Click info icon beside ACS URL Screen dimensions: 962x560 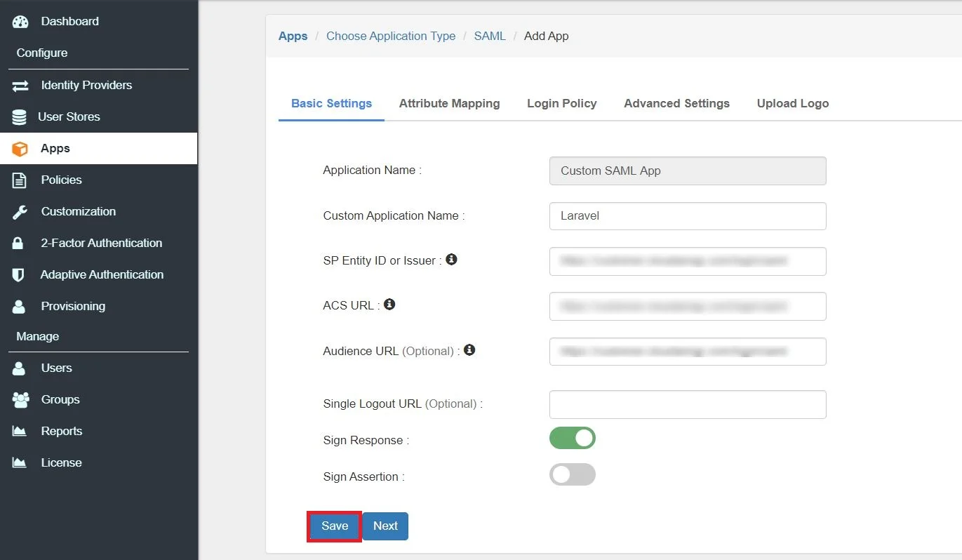(x=389, y=305)
